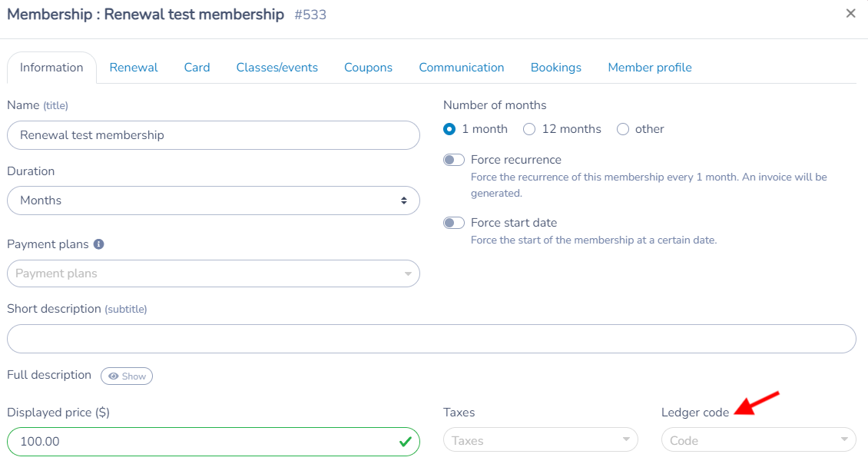868x474 pixels.
Task: Click the Ledger code label
Action: (695, 413)
